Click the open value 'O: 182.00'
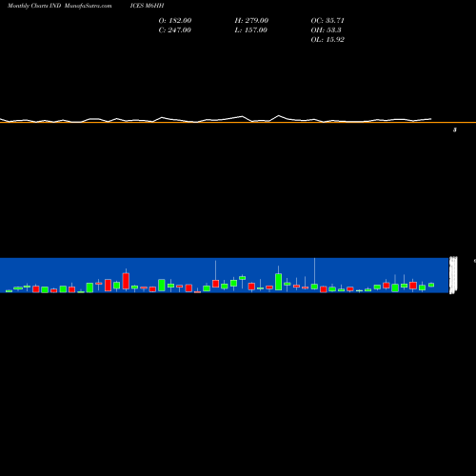This screenshot has height=476, width=476. [x=175, y=21]
